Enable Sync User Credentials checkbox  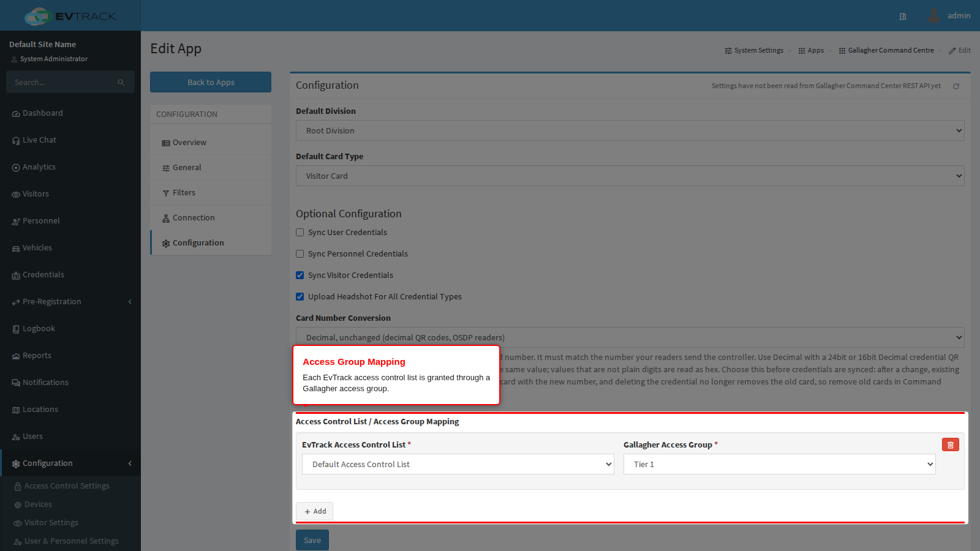pos(300,233)
